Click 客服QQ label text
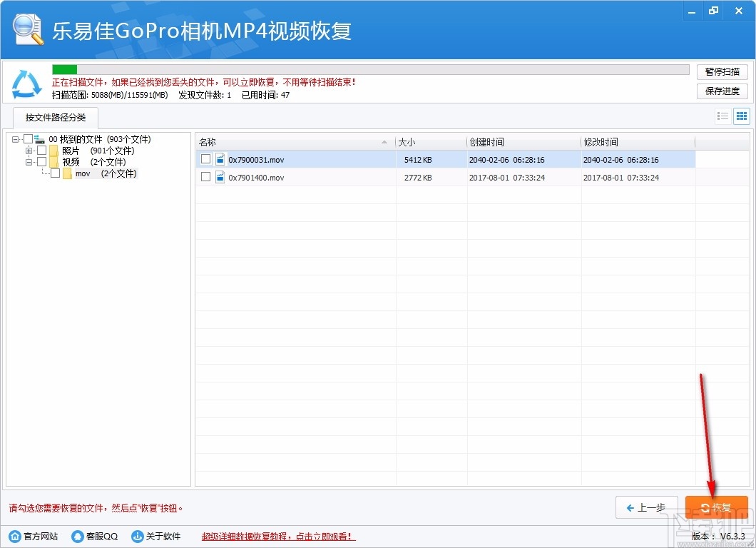Image resolution: width=756 pixels, height=548 pixels. tap(102, 537)
